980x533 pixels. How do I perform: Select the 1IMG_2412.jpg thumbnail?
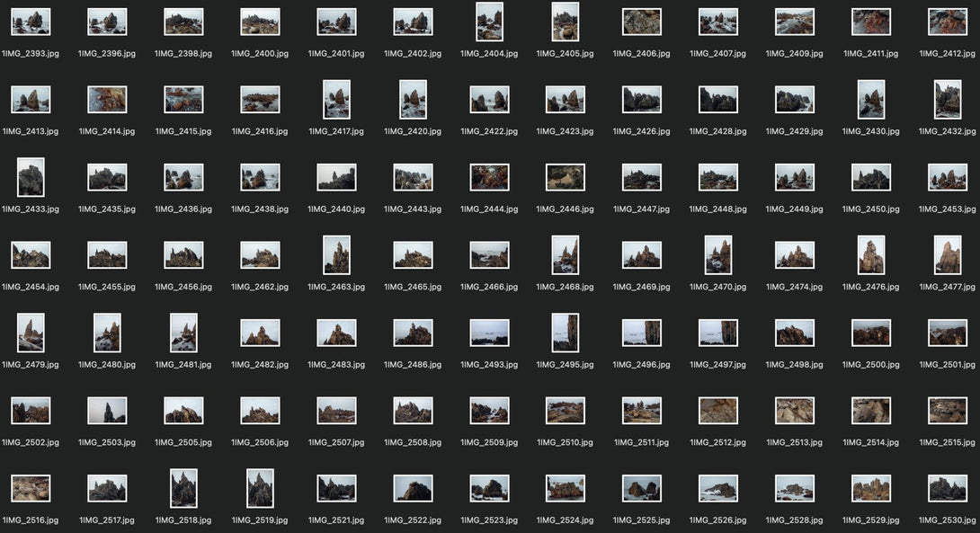pos(948,22)
